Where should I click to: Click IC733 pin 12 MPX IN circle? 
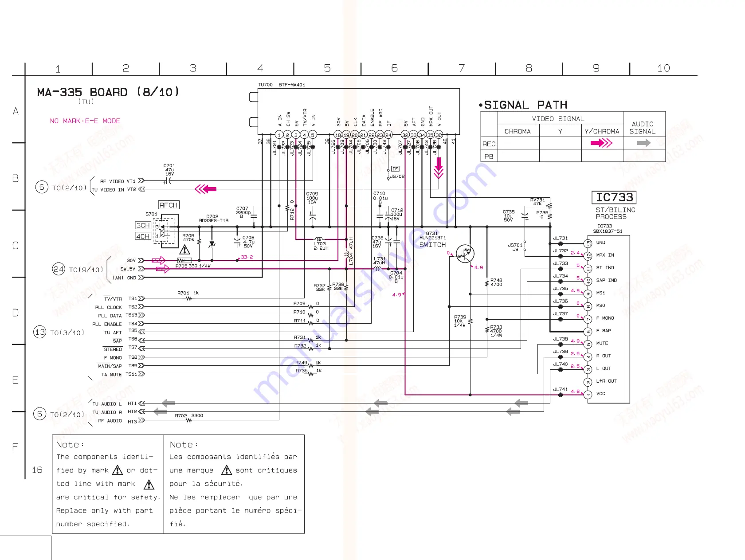point(588,255)
